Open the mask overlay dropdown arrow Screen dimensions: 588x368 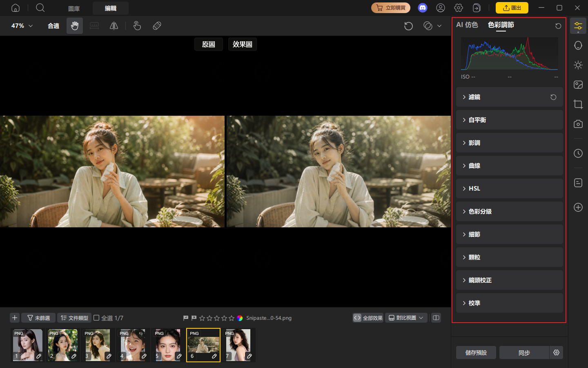tap(439, 26)
